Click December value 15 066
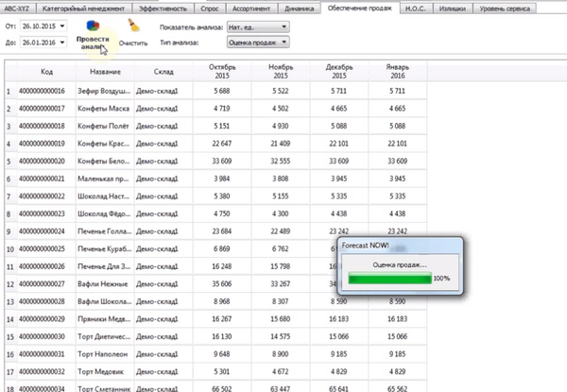Image resolution: width=567 pixels, height=392 pixels. (x=339, y=336)
